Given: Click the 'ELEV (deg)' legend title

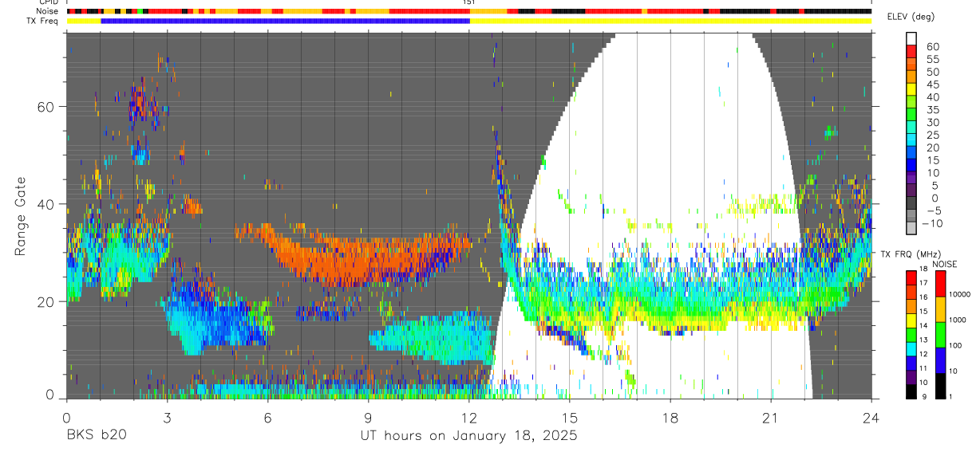Looking at the screenshot, I should pos(911,17).
